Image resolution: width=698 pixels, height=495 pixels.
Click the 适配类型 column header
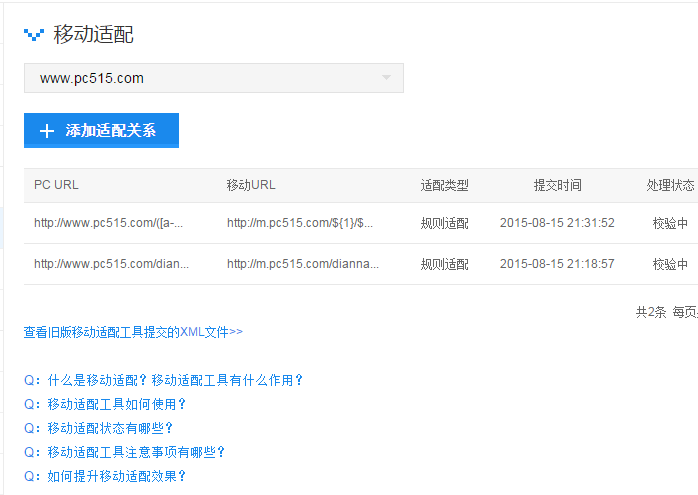pos(444,185)
